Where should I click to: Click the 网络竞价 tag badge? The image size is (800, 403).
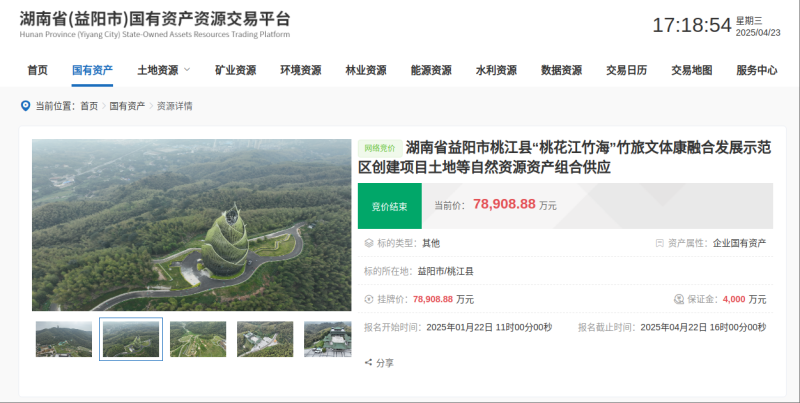tap(380, 147)
